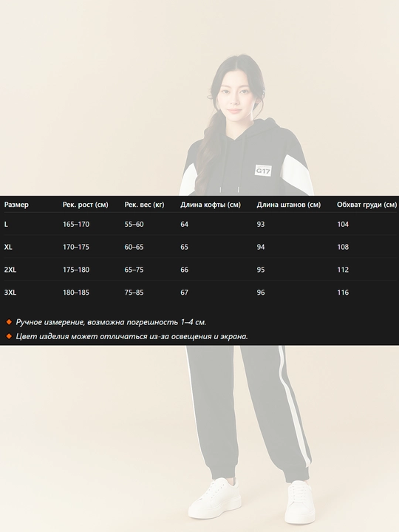Click the orange diamond beside 'Цвет изделия'
399x532 pixels.
(9, 336)
